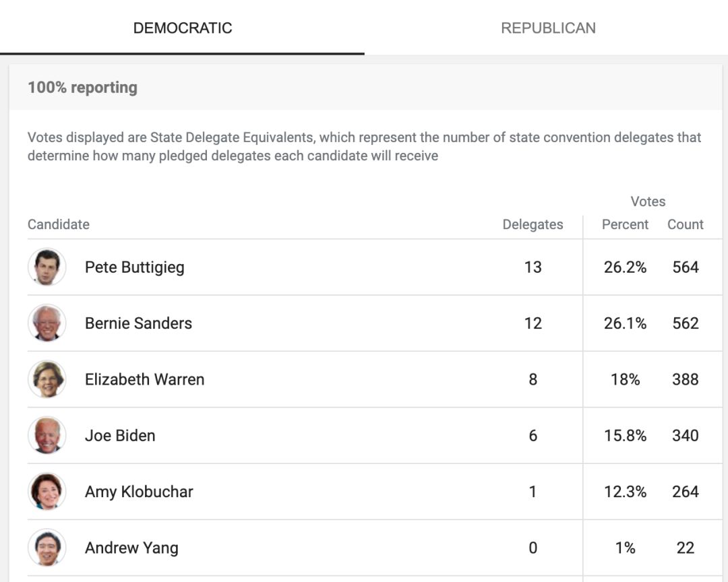Viewport: 728px width, 582px height.
Task: Click Bernie Sanders' avatar photo
Action: coord(47,323)
